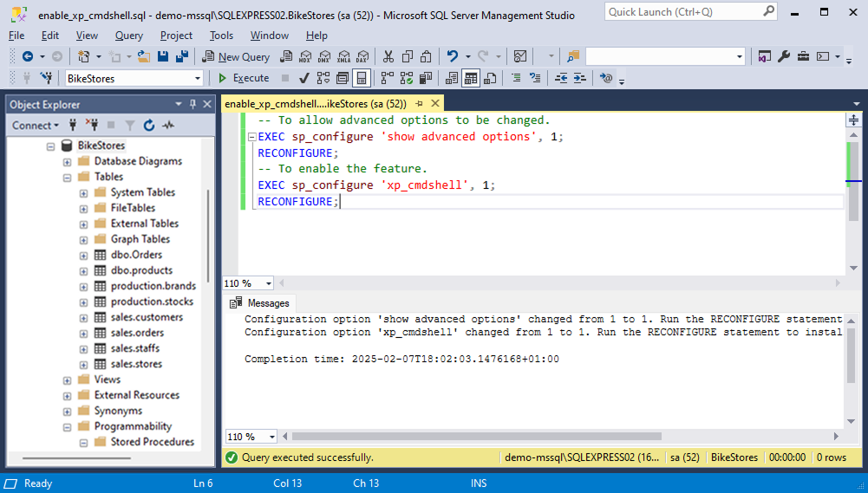Click the Object Explorer horizontal scrollbar
This screenshot has height=493, width=868.
77,458
